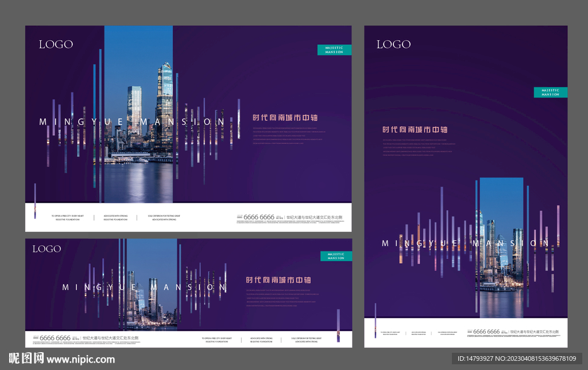Viewport: 588px width, 370px height.
Task: Click phone number 6666 6666 on the top-left poster
Action: coord(259,217)
